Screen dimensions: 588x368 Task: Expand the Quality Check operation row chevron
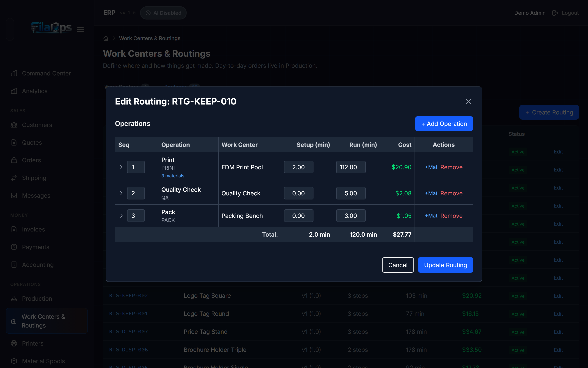(121, 193)
